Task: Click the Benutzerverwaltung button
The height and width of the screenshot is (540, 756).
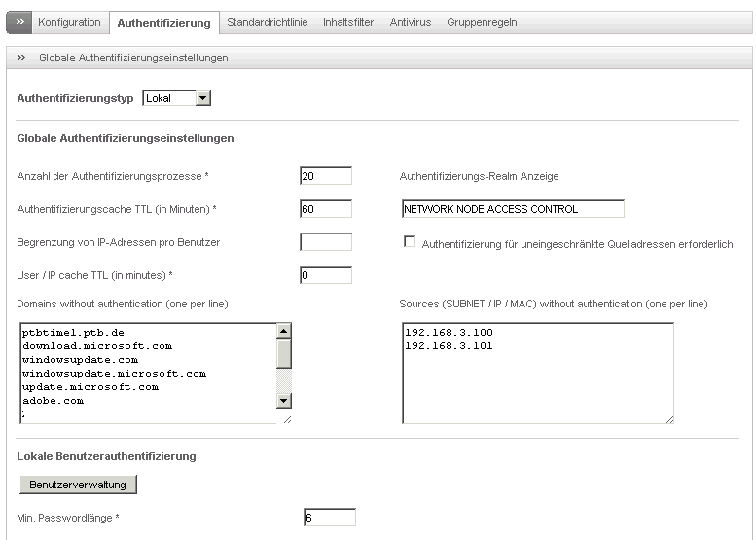Action: tap(78, 485)
